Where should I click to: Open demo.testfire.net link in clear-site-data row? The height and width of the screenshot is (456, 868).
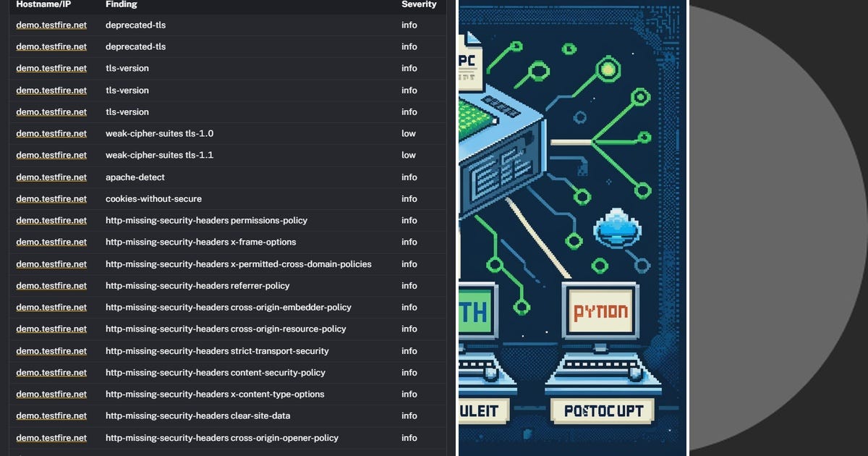click(x=51, y=415)
